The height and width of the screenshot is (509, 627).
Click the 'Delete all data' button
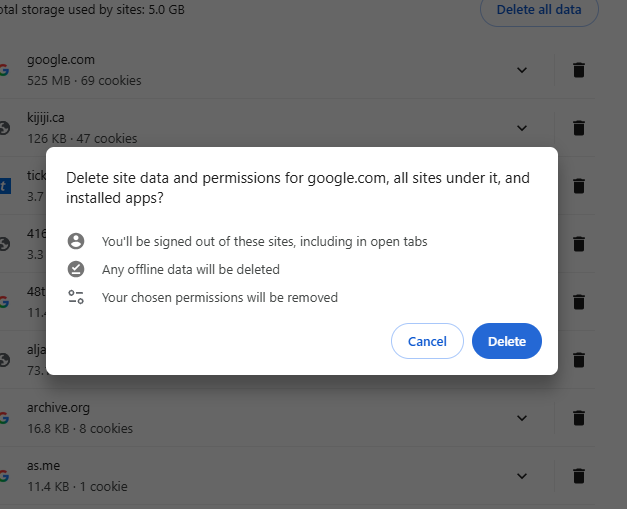(x=539, y=10)
